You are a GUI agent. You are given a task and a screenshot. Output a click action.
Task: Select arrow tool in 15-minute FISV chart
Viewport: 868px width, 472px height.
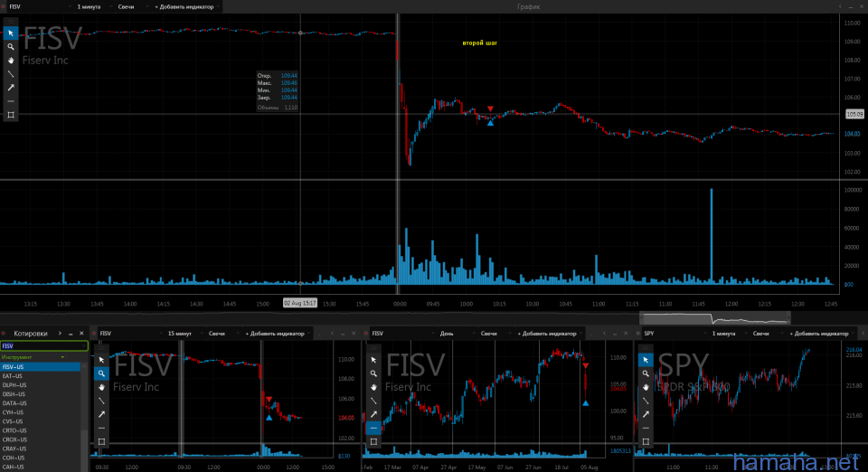(x=101, y=414)
